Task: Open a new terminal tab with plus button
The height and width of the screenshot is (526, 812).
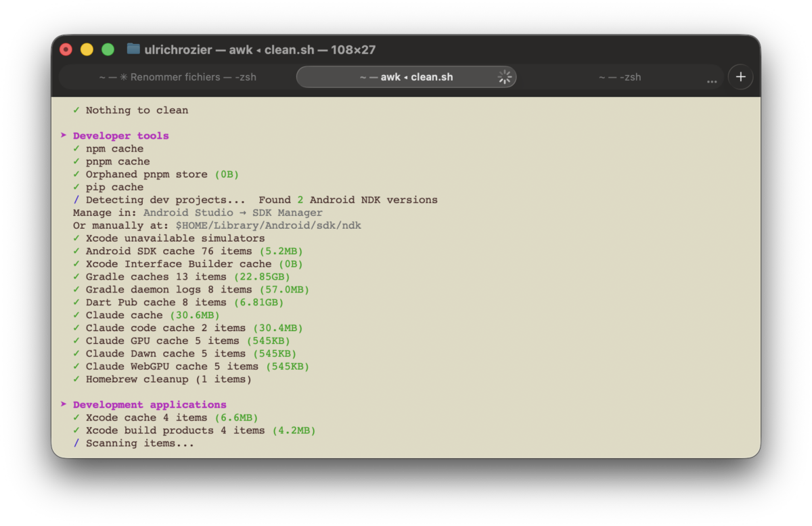Action: pyautogui.click(x=740, y=77)
